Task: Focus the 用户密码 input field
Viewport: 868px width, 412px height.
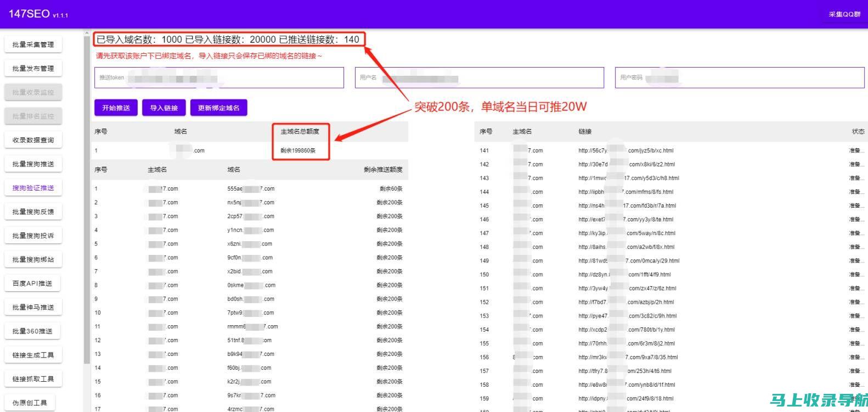Action: (x=740, y=77)
